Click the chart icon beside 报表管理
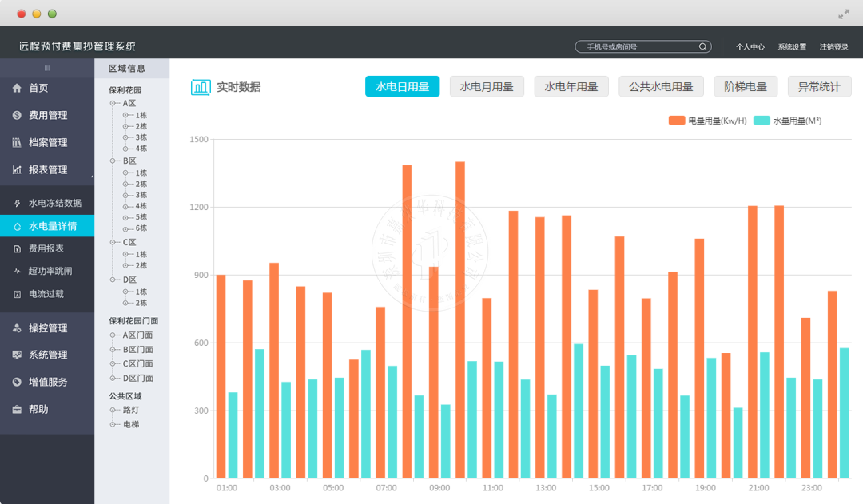 [17, 169]
